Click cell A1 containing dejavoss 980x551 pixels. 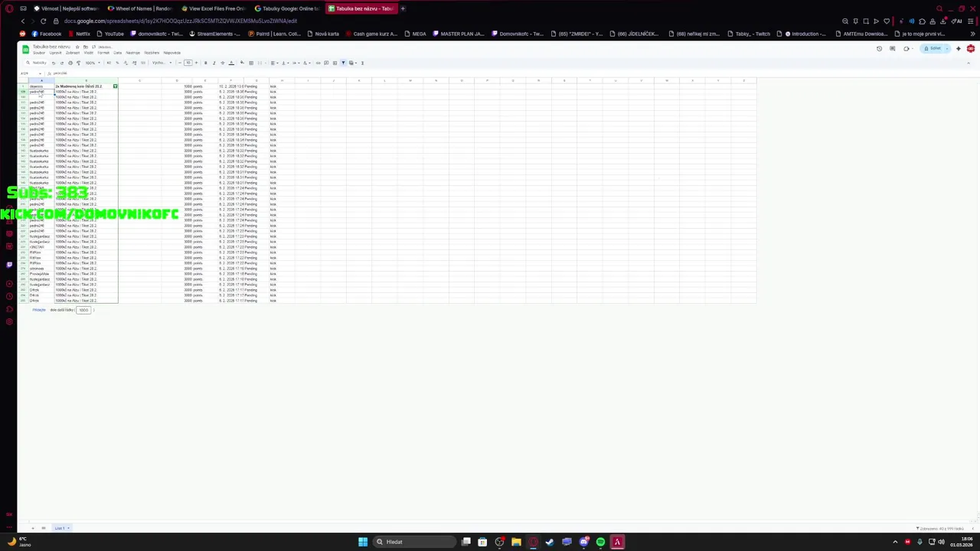[41, 86]
